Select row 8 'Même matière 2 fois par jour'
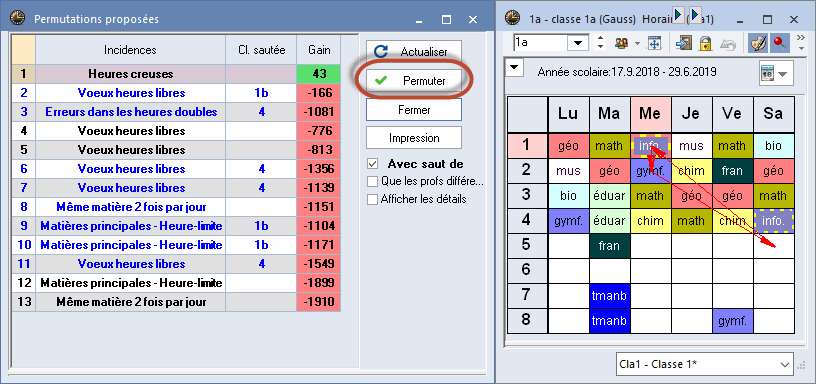 point(176,207)
